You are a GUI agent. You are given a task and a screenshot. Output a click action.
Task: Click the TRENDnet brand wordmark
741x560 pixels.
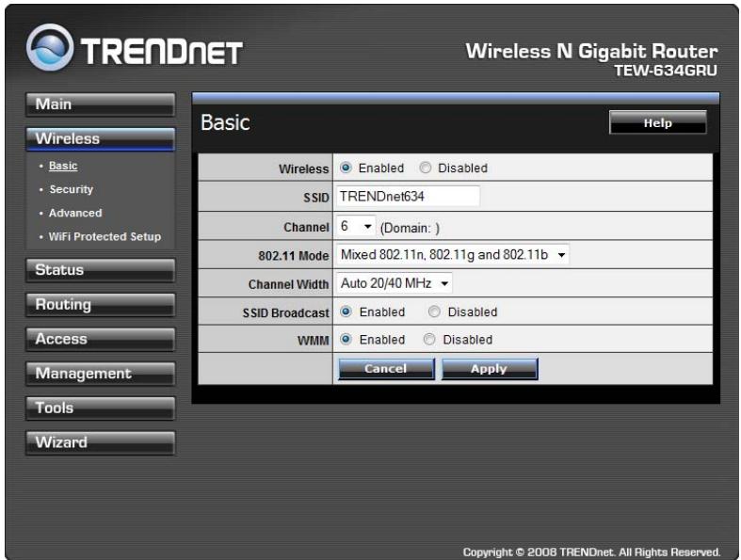[161, 52]
